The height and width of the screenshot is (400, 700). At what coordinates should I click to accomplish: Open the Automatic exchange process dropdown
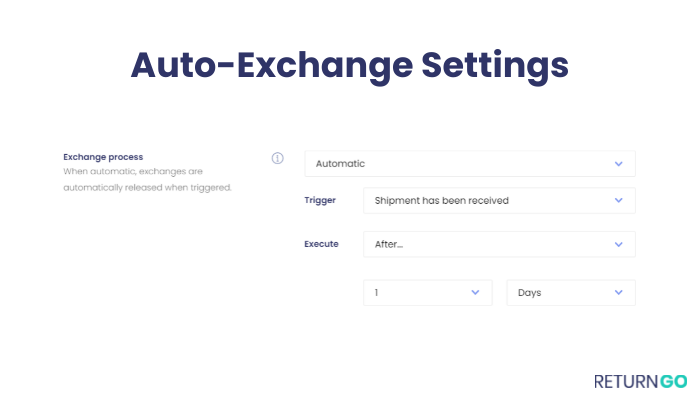(x=470, y=164)
